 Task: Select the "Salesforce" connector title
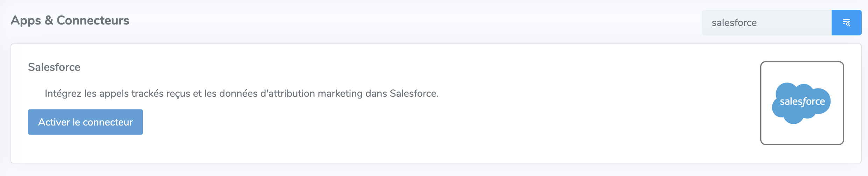pos(54,67)
